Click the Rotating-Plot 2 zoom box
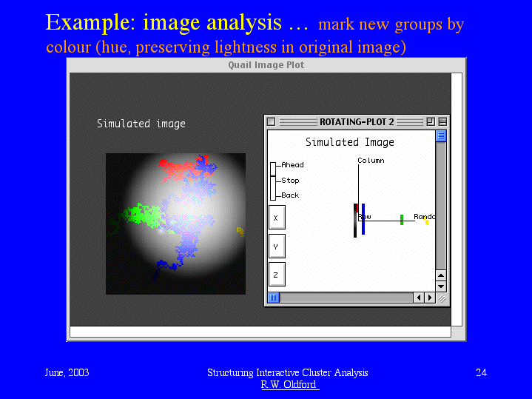Screen dimensions: 532x399 tap(431, 121)
